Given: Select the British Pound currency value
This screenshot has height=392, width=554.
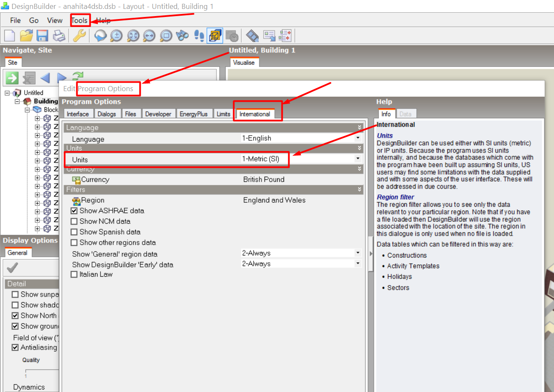Looking at the screenshot, I should click(x=264, y=180).
